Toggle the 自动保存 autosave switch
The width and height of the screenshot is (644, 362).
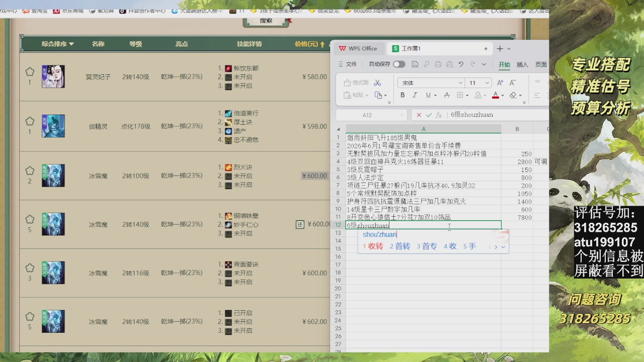tap(399, 64)
